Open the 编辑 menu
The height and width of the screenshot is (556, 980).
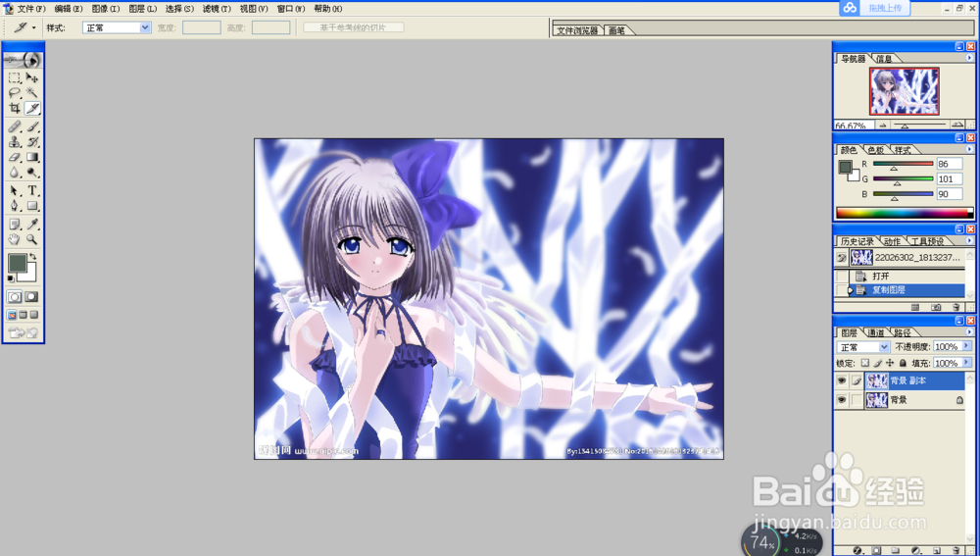[x=69, y=9]
